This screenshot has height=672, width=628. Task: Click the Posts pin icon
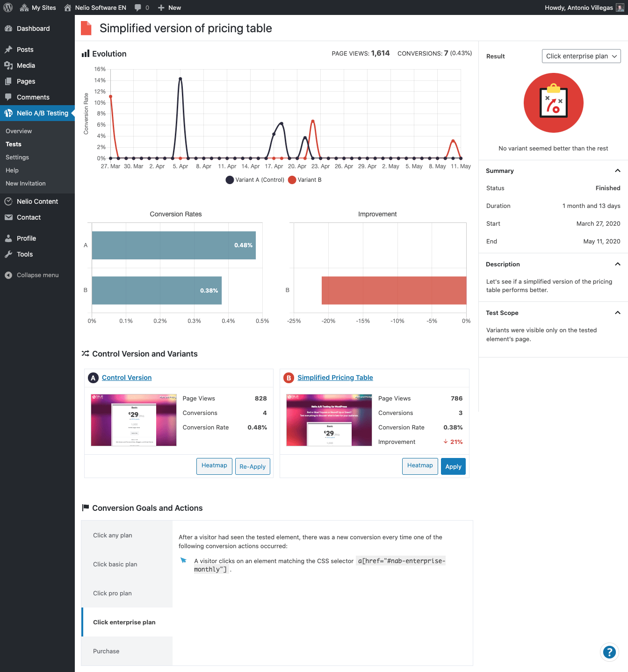(8, 50)
